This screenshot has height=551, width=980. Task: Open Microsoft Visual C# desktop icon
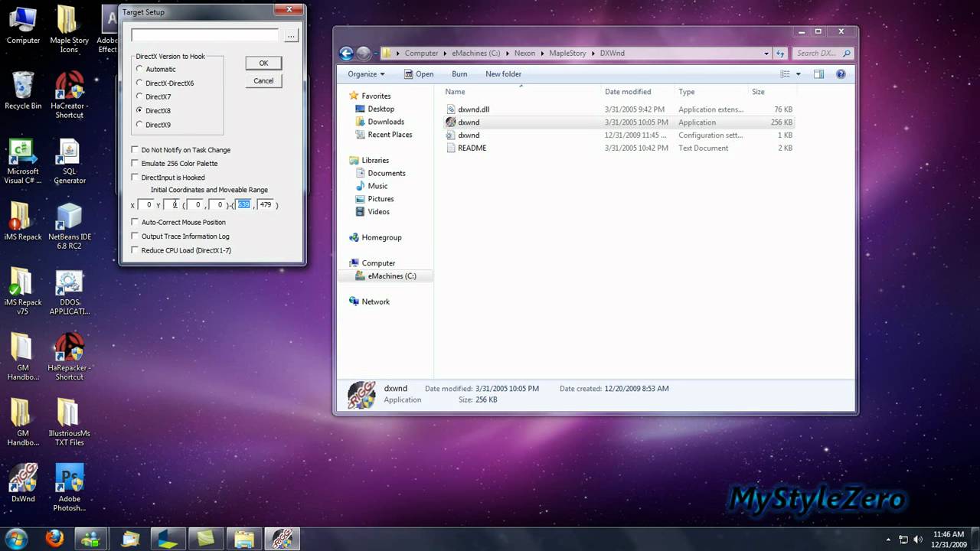[x=21, y=161]
